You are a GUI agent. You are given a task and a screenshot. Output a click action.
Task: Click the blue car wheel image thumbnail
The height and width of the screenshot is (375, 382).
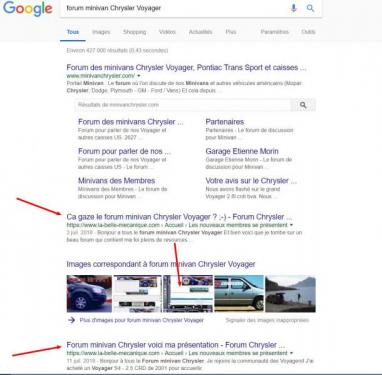pos(89,294)
